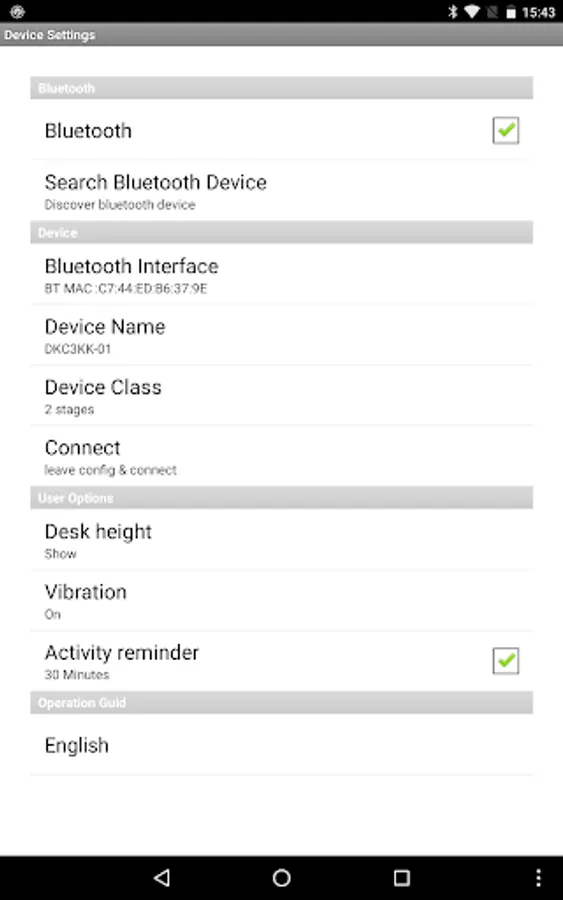Open Desk height Show option
563x900 pixels.
click(x=281, y=540)
